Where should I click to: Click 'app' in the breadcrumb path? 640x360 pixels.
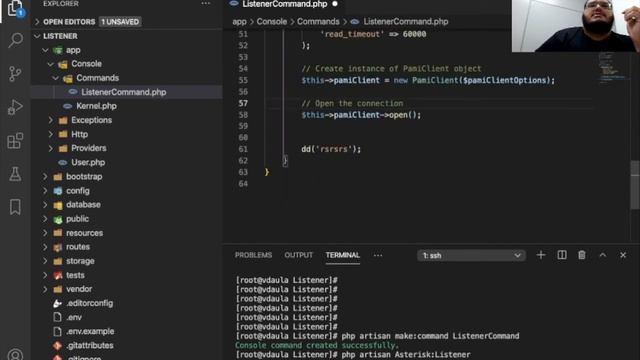tap(239, 22)
